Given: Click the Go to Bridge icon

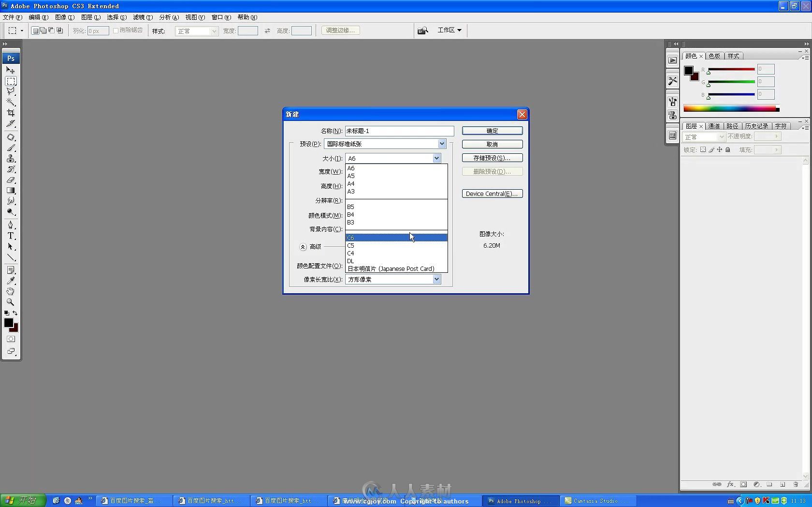Looking at the screenshot, I should [423, 30].
